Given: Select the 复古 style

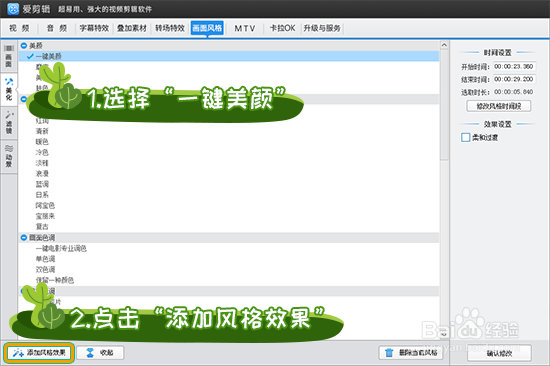Looking at the screenshot, I should click(x=42, y=227).
